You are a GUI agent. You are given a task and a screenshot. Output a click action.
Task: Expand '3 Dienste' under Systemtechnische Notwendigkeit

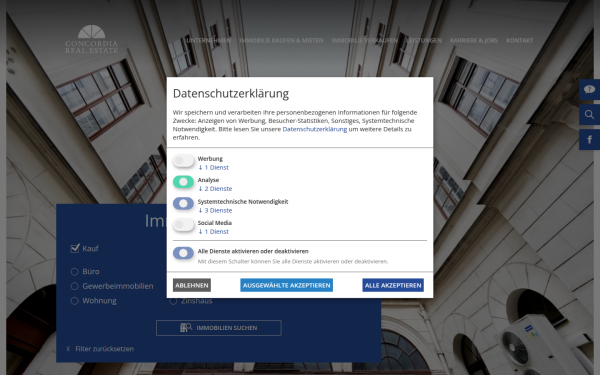click(x=215, y=210)
